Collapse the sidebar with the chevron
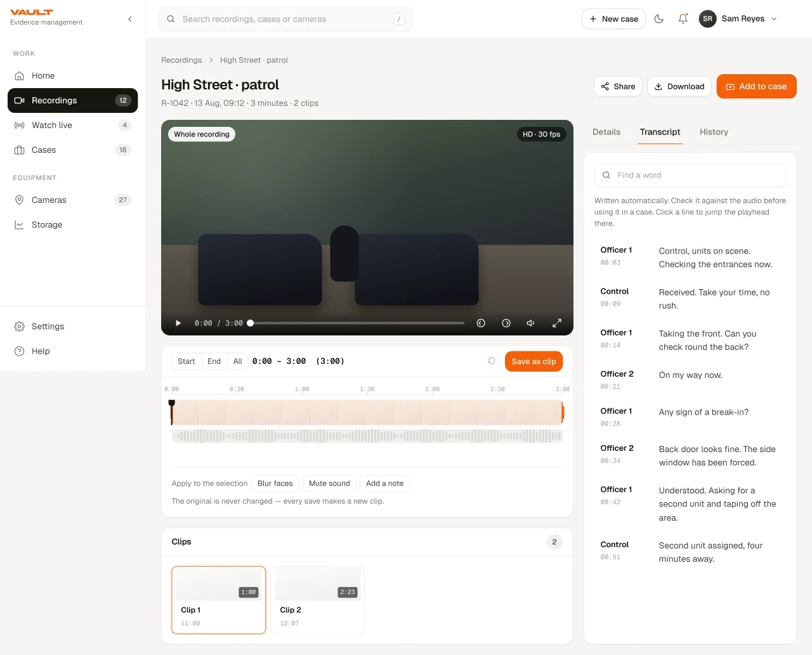 point(130,19)
